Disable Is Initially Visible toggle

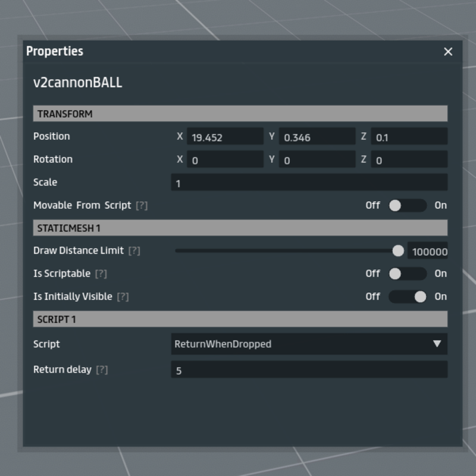click(407, 296)
